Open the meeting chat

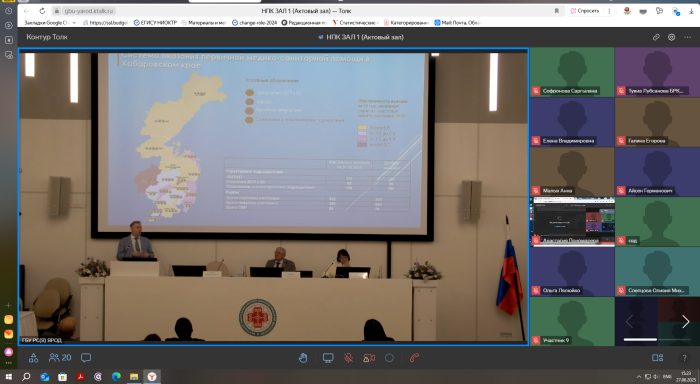pos(86,358)
